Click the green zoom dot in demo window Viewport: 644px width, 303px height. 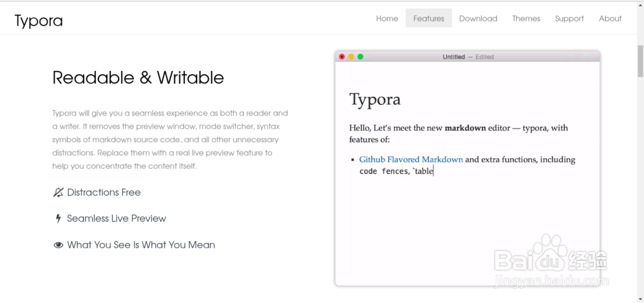[x=360, y=57]
